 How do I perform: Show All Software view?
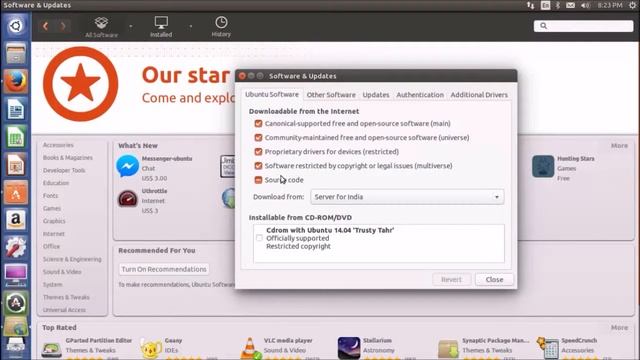click(x=101, y=27)
